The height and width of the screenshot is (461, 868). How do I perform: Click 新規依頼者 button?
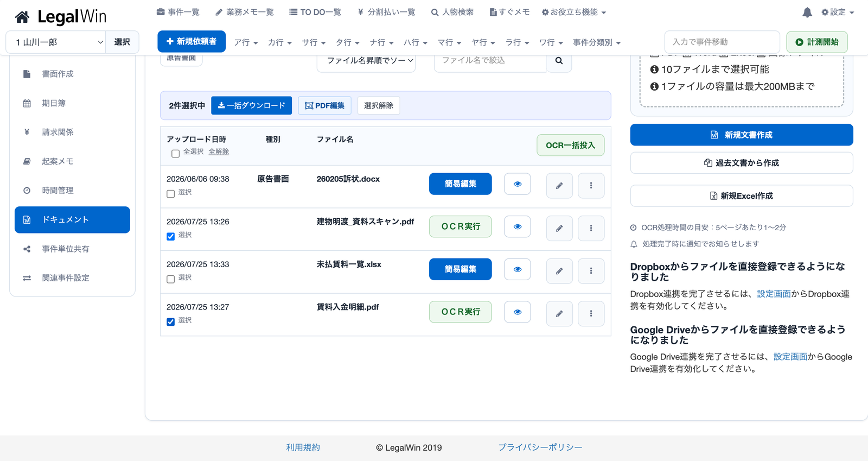coord(192,41)
